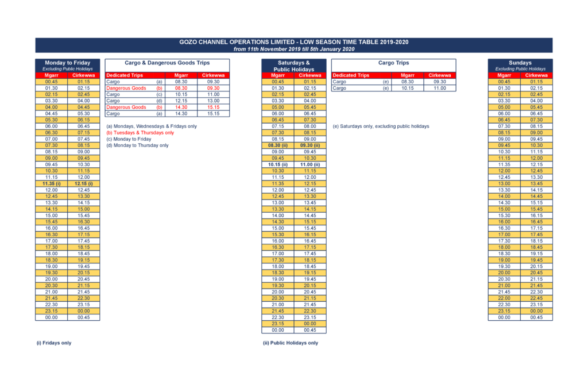This screenshot has height=384, width=588.
Task: Select 'Dedicated Trips' header in Cargo Trips table
Action: [351, 75]
